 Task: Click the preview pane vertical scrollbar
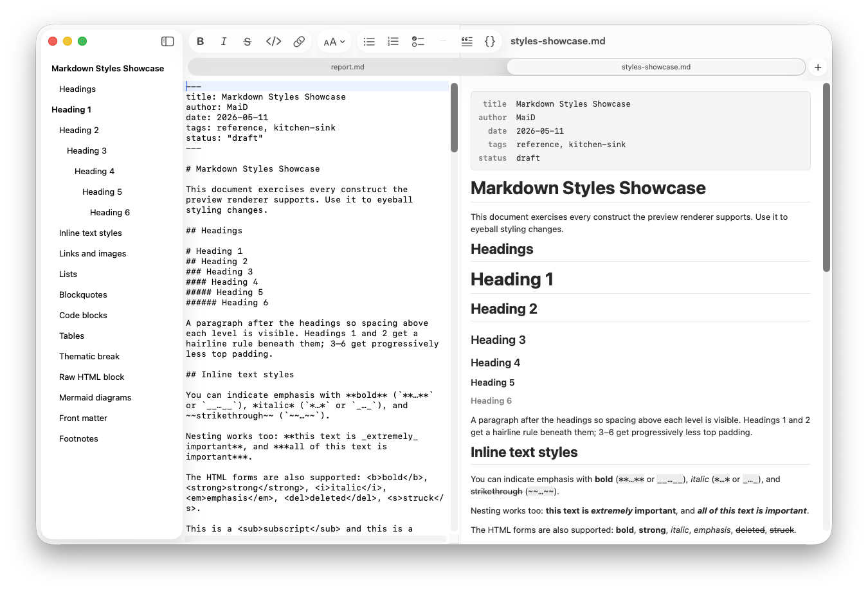(x=827, y=177)
